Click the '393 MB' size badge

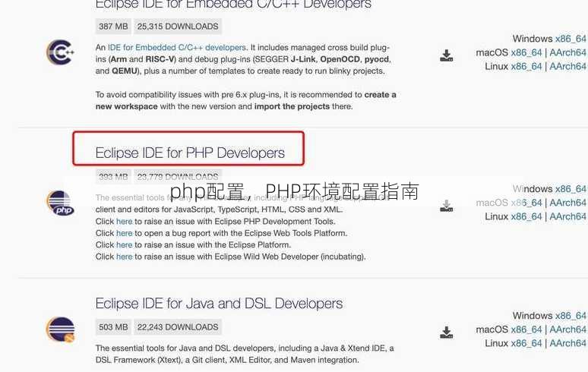pos(113,177)
